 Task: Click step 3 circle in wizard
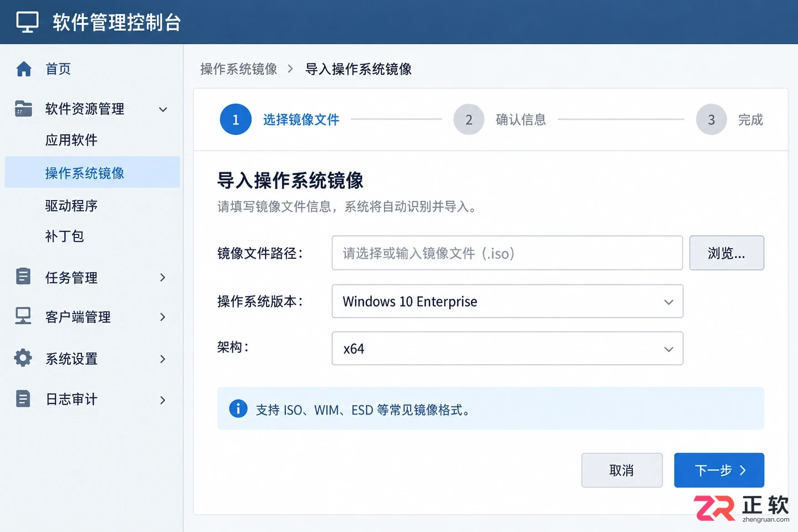click(x=712, y=119)
